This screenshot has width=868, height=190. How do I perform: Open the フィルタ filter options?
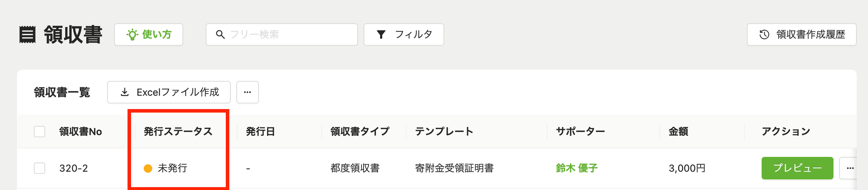pos(404,35)
